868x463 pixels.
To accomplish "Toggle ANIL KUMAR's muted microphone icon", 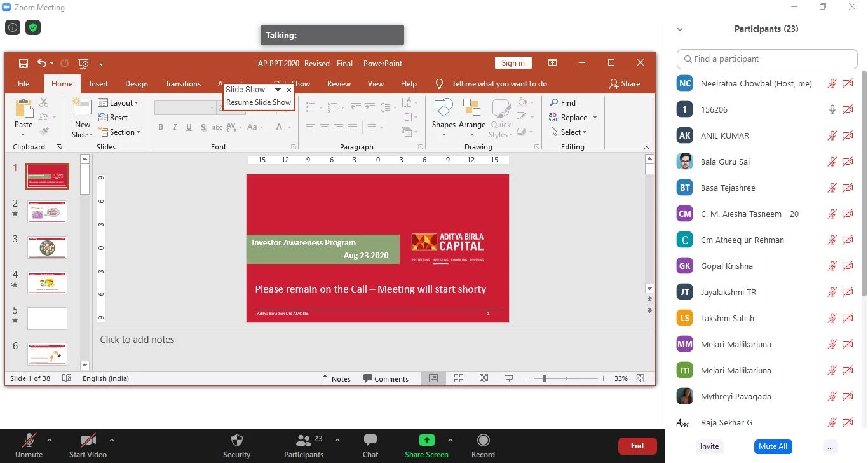I will 832,135.
